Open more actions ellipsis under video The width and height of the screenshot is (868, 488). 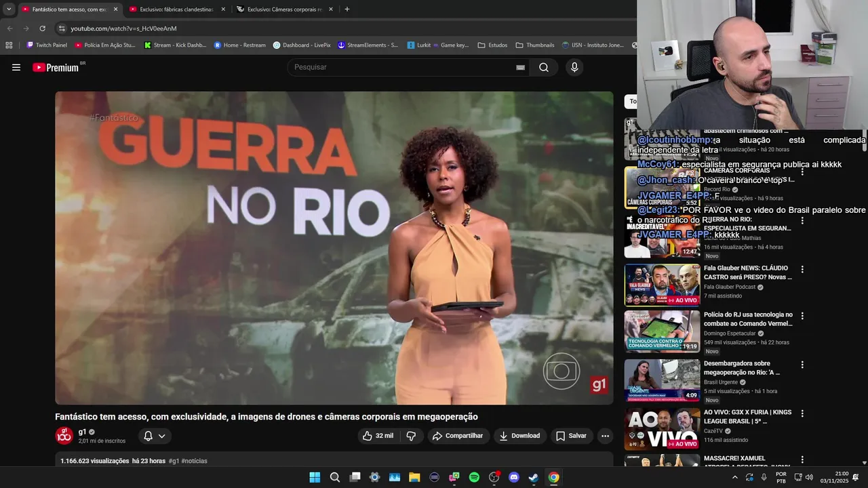(605, 436)
